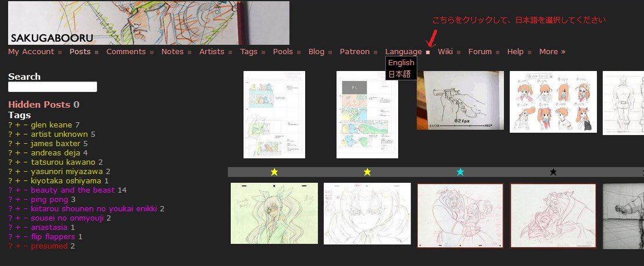This screenshot has width=644, height=266.
Task: Open the hand-holding-revolver pencil test thumbnail
Action: tap(460, 100)
